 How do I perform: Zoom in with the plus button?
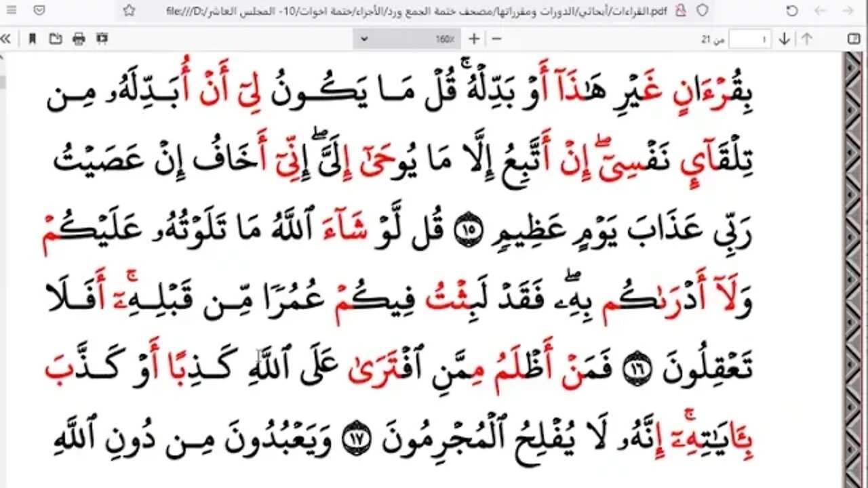[x=474, y=39]
